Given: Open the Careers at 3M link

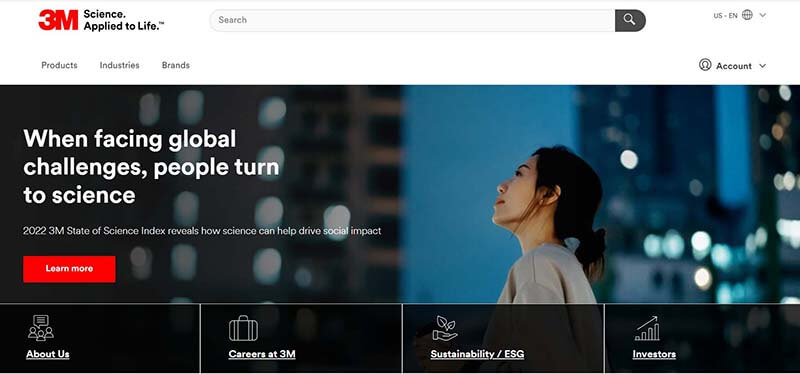Looking at the screenshot, I should [262, 354].
